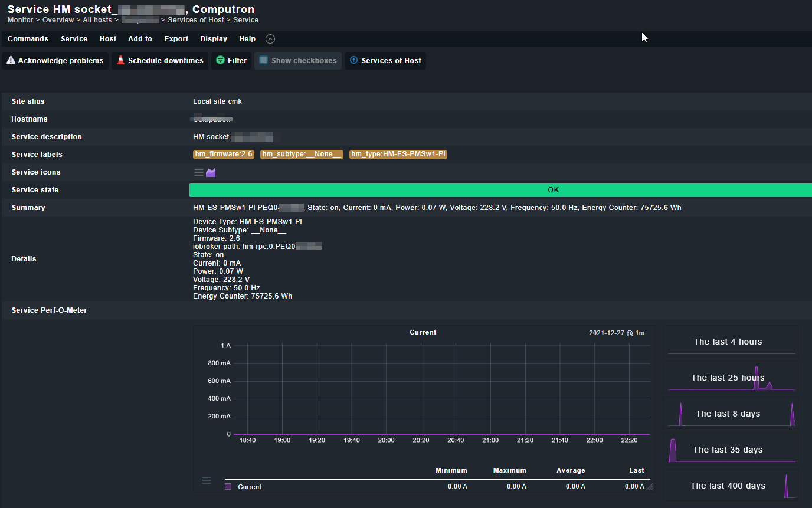
Task: Click the Minimum column header in legend
Action: [451, 470]
